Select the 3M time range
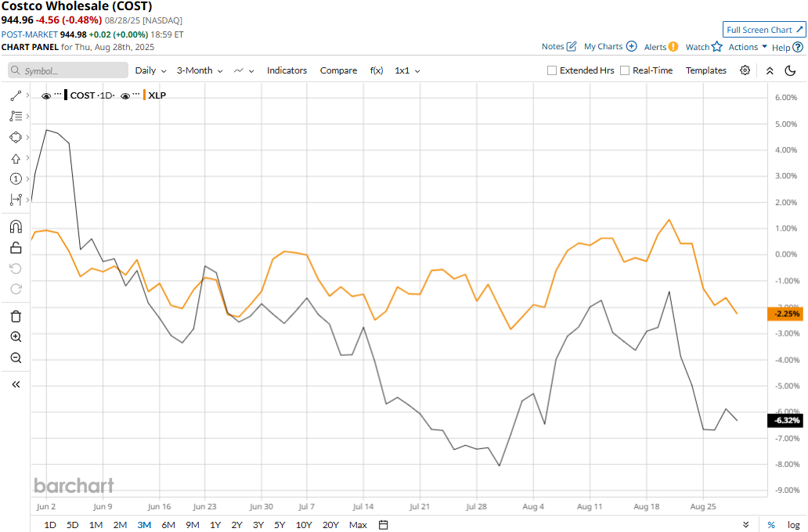 coord(144,525)
